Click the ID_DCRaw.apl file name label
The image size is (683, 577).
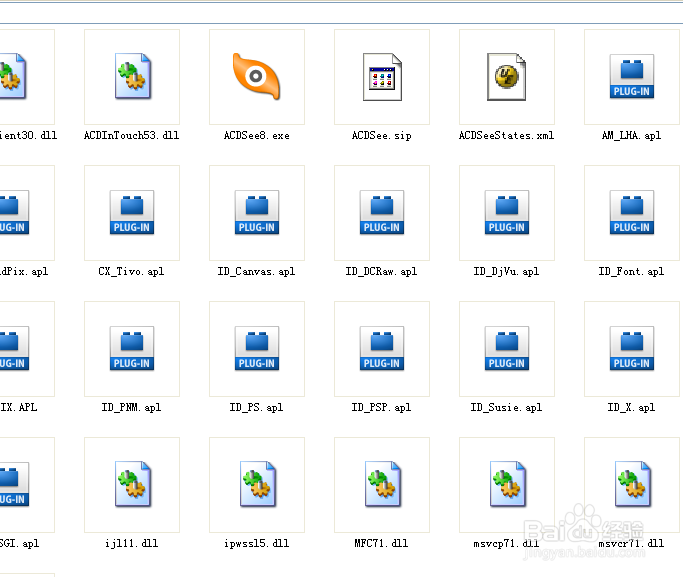tap(382, 271)
